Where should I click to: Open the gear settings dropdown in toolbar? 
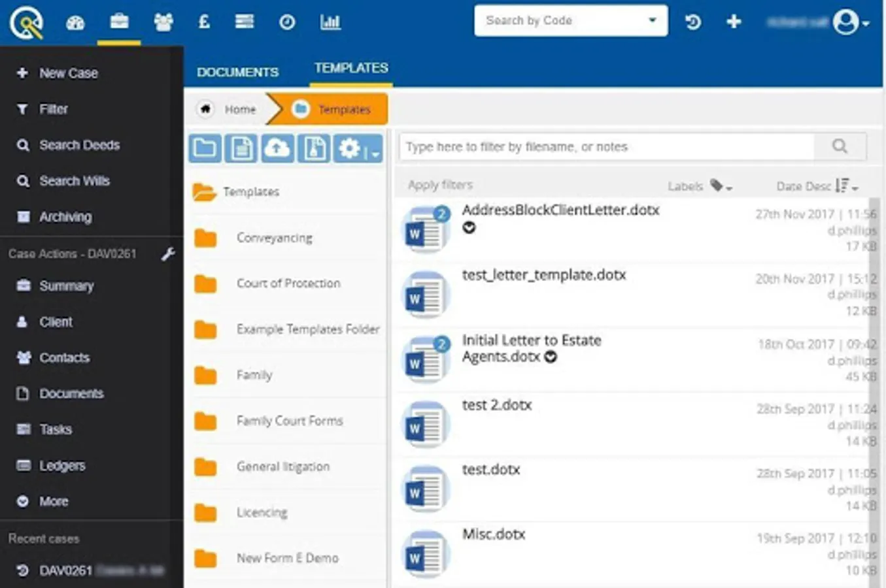click(357, 149)
